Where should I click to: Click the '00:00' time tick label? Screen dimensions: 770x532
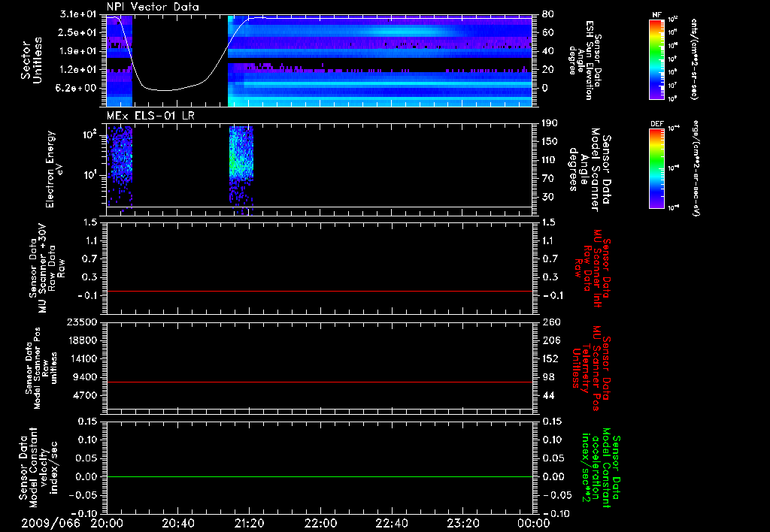tap(534, 523)
